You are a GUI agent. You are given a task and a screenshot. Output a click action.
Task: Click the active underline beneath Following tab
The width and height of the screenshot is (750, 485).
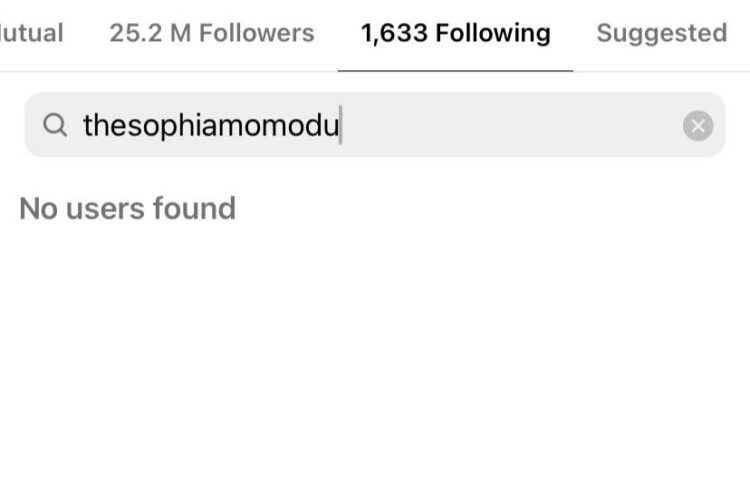[x=455, y=71]
